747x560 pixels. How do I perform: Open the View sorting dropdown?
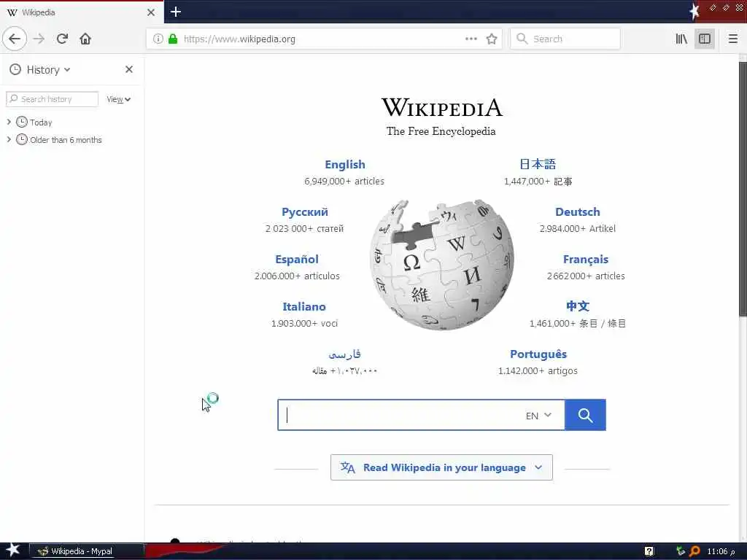[x=119, y=99]
